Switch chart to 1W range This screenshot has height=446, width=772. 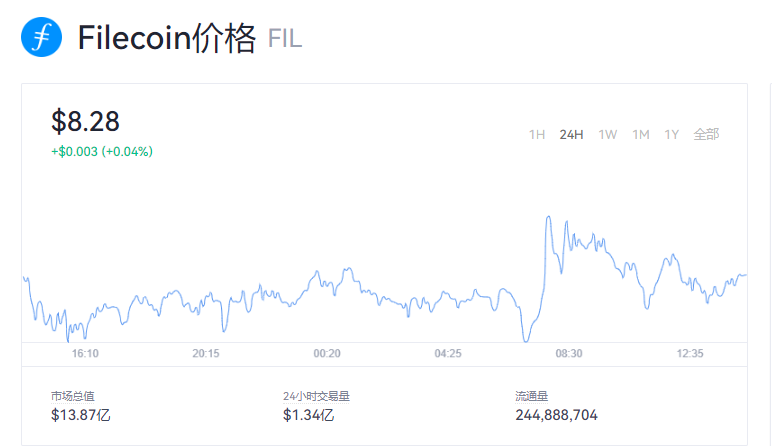[x=608, y=134]
